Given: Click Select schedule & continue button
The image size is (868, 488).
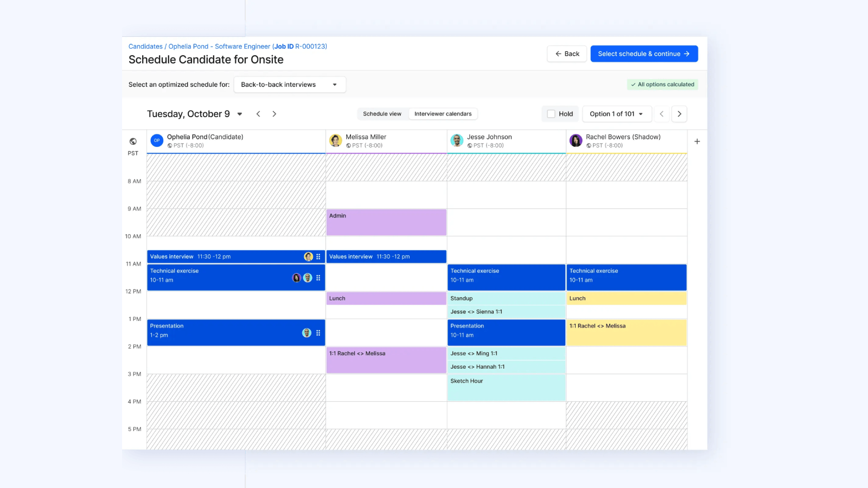Looking at the screenshot, I should pyautogui.click(x=643, y=54).
